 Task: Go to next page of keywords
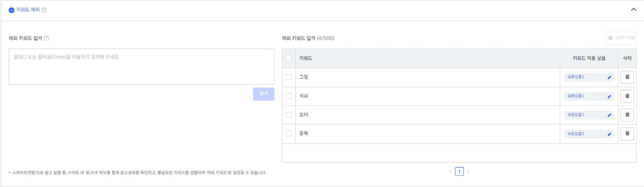(468, 172)
